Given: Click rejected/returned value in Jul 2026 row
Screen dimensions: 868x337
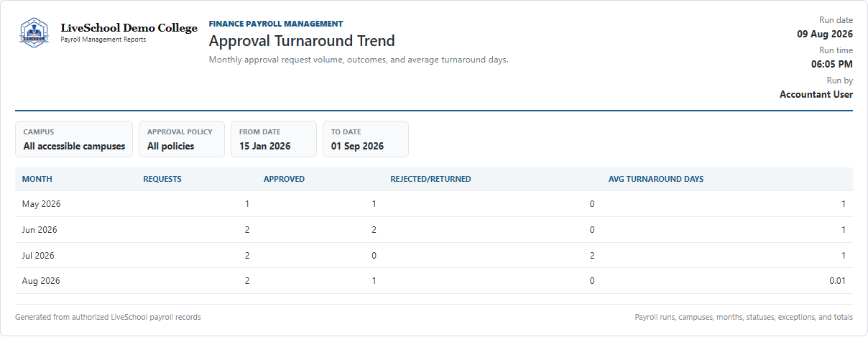Looking at the screenshot, I should 592,256.
